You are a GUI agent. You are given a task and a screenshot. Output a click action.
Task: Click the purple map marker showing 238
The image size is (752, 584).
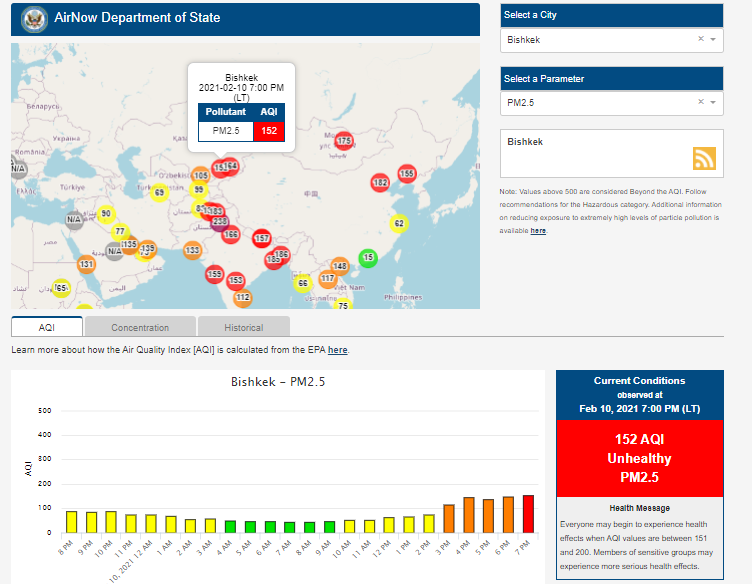click(220, 222)
